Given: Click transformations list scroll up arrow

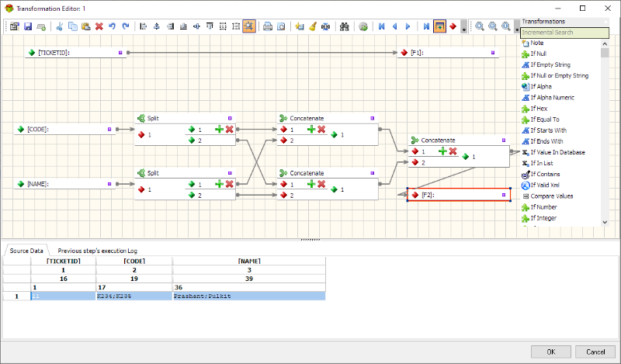Looking at the screenshot, I should coord(605,43).
